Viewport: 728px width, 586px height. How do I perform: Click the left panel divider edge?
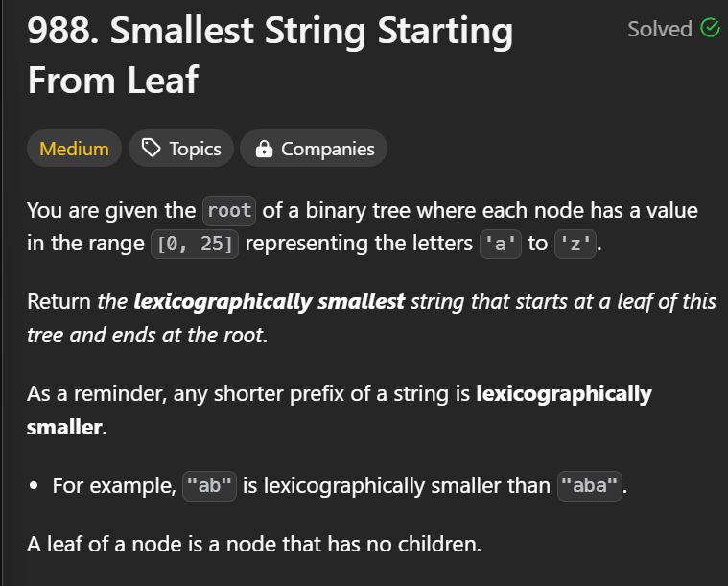point(2,293)
